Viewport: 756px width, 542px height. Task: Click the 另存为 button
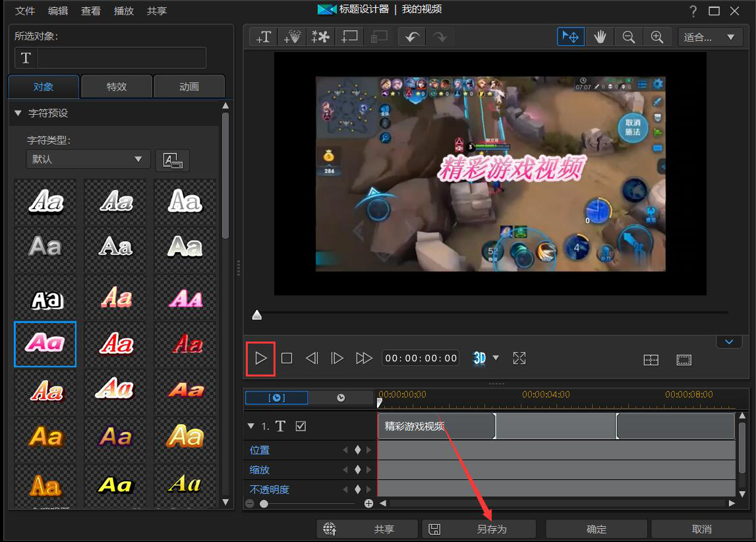point(479,529)
